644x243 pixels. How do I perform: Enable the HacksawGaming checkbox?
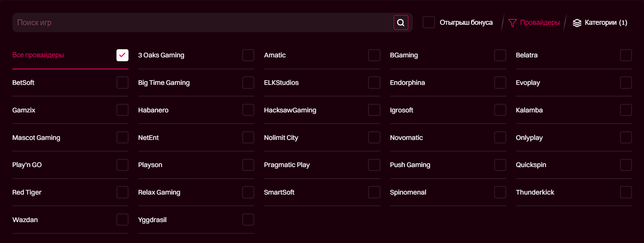coord(374,110)
